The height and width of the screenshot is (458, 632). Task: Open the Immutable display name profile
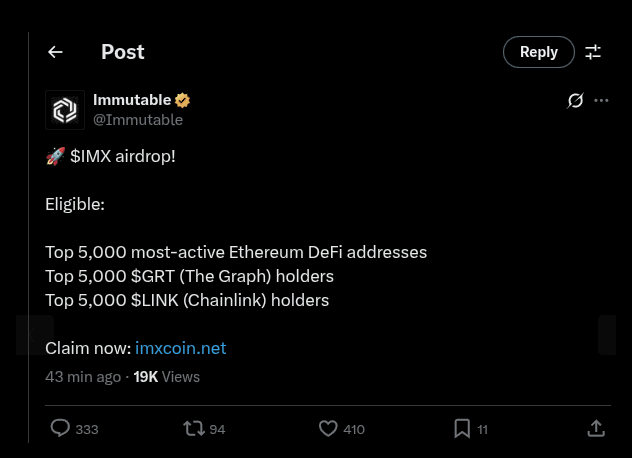point(132,100)
